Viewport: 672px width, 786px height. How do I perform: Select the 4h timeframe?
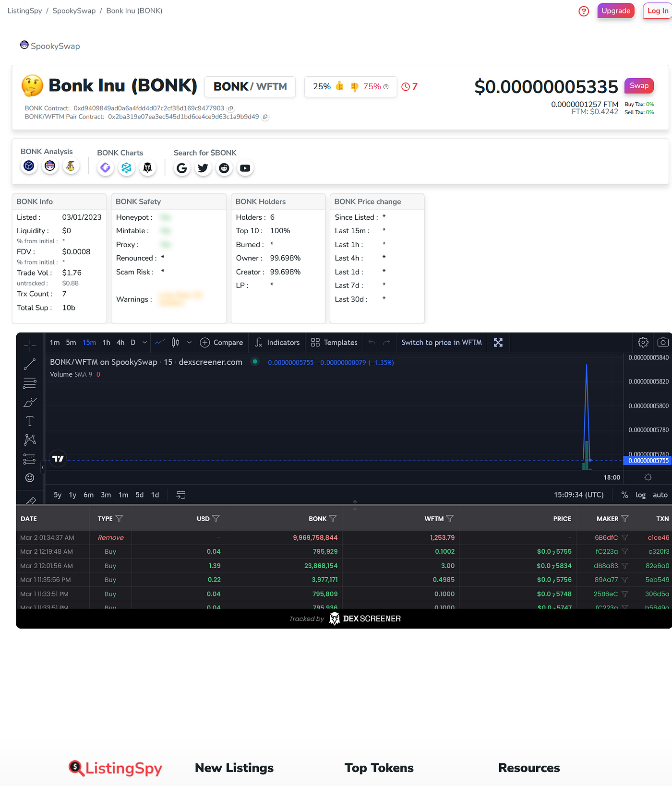point(120,343)
